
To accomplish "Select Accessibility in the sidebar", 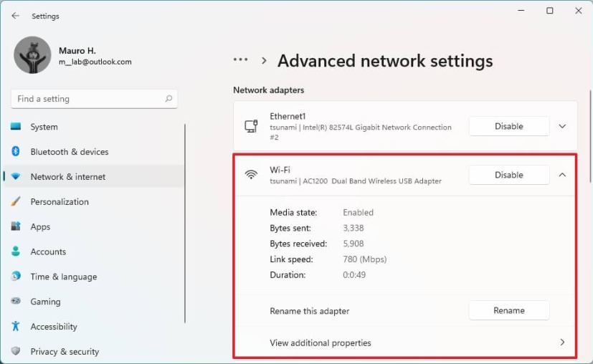I will [x=54, y=327].
